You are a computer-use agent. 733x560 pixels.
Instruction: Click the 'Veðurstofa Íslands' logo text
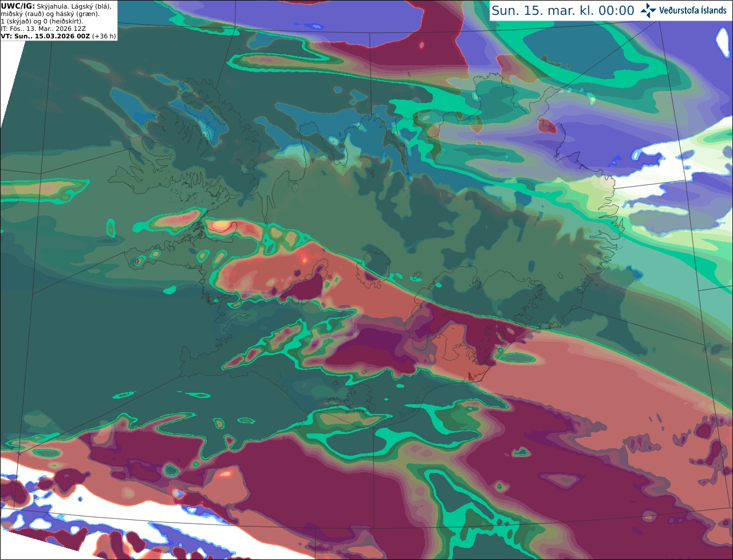pos(693,10)
